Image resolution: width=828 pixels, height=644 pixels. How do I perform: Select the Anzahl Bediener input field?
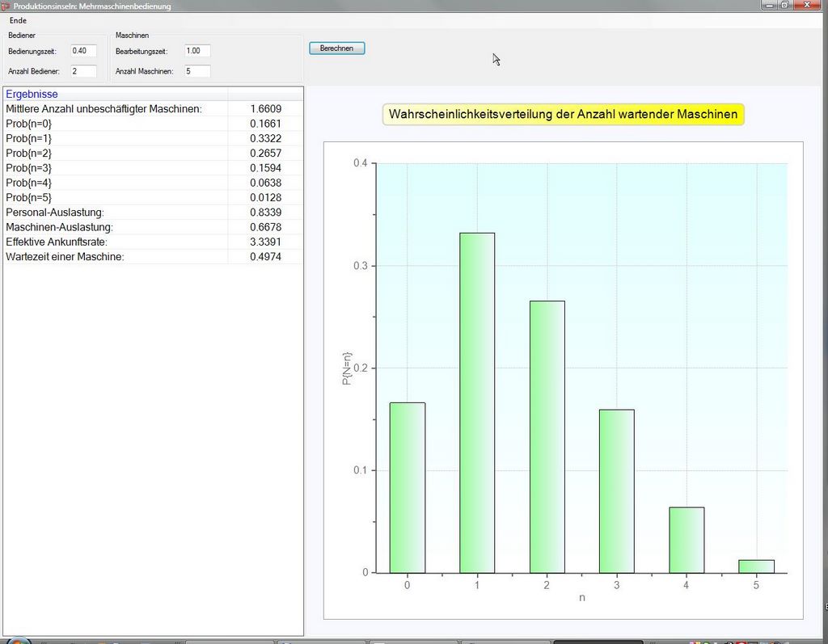pos(83,71)
